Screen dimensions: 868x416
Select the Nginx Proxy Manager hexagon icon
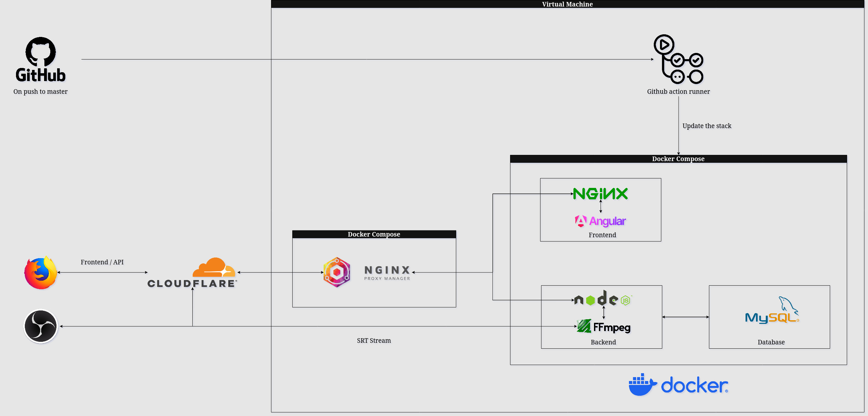[337, 272]
